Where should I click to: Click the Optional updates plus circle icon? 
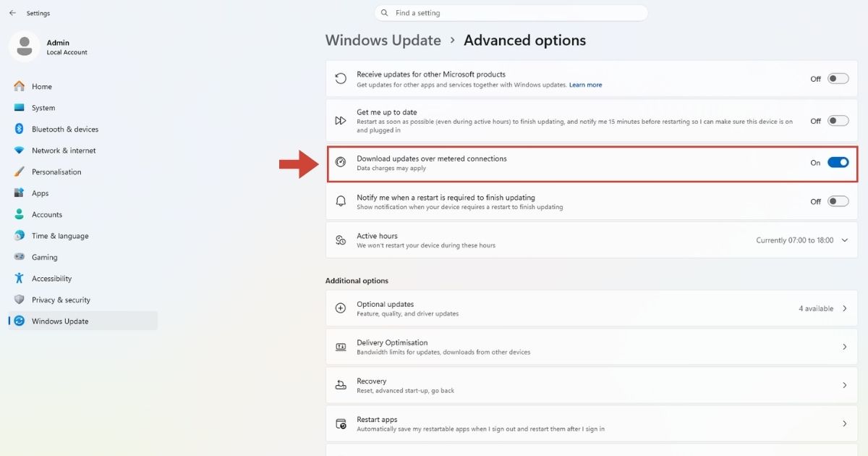click(341, 308)
